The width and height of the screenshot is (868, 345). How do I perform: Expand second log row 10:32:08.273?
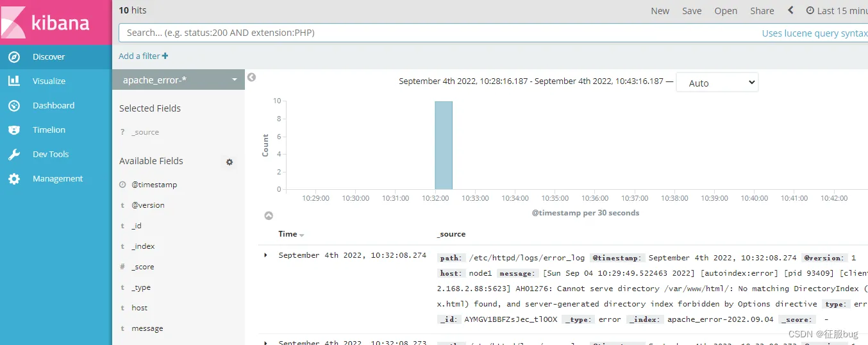[x=266, y=342]
